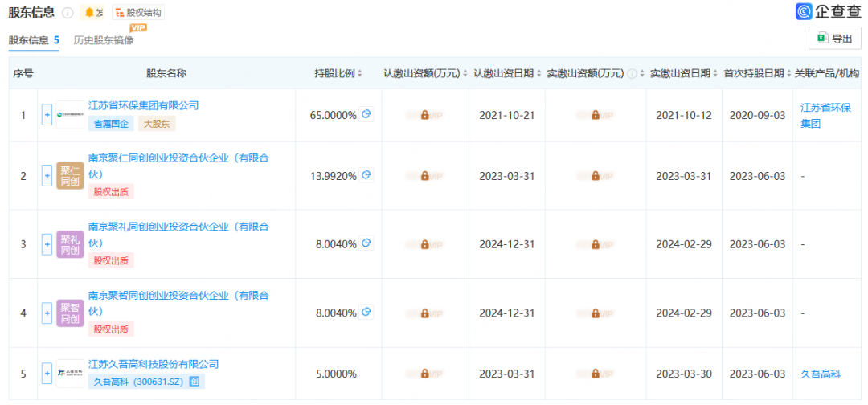The height and width of the screenshot is (405, 868).
Task: Click VIP lock in 认缴出资额 for 聚智同创
Action: (424, 313)
